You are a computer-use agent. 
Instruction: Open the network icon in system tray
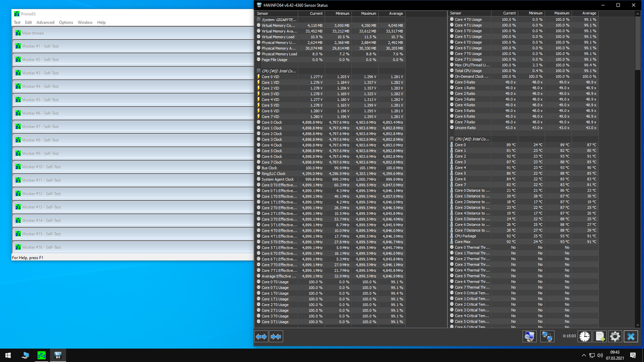coord(592,355)
